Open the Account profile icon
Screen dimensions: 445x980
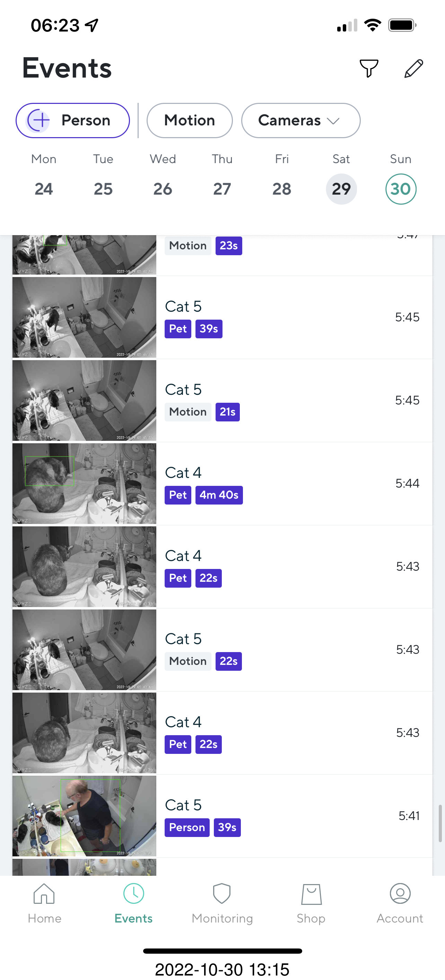[x=400, y=894]
